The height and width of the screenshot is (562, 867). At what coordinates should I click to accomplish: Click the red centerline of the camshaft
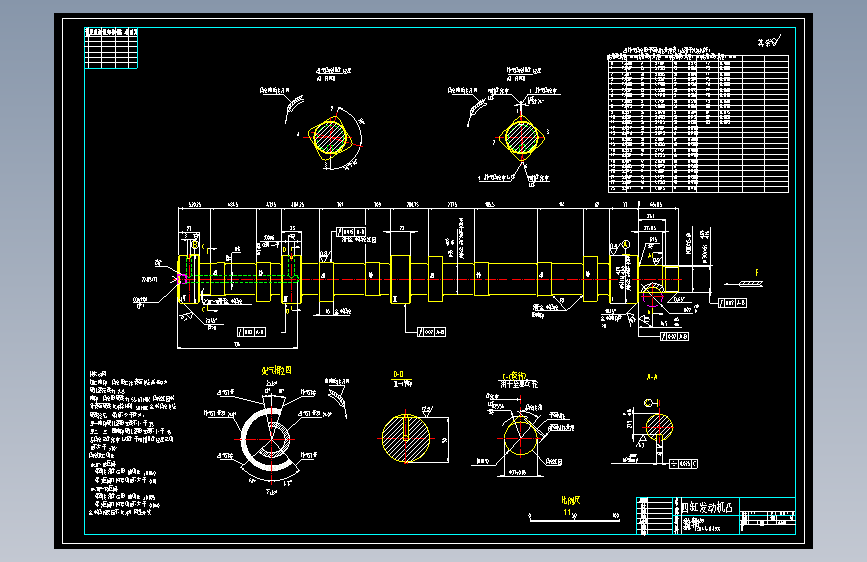(x=431, y=279)
